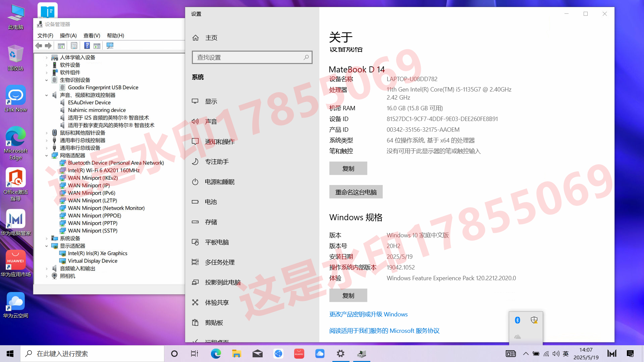Click the volume speaker icon in system tray

tap(556, 354)
